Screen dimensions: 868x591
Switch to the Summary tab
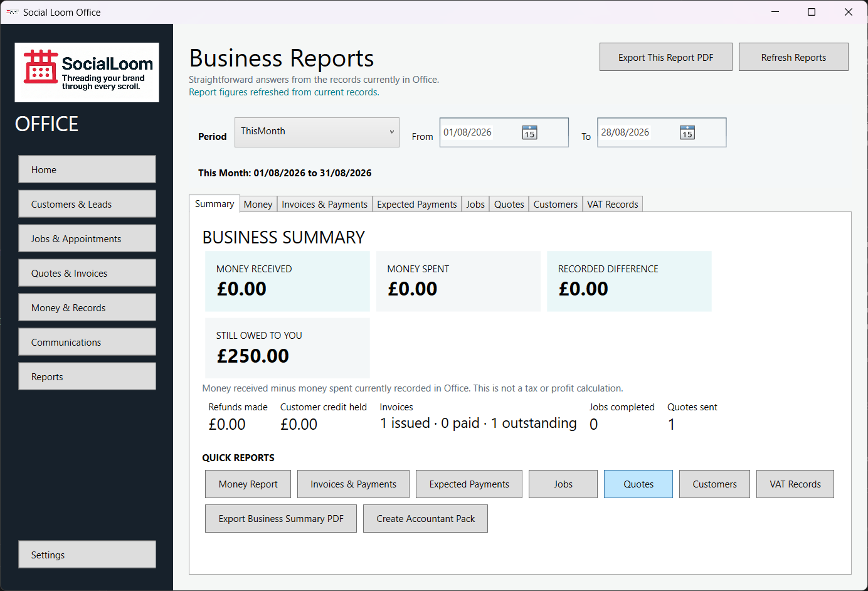(x=214, y=204)
